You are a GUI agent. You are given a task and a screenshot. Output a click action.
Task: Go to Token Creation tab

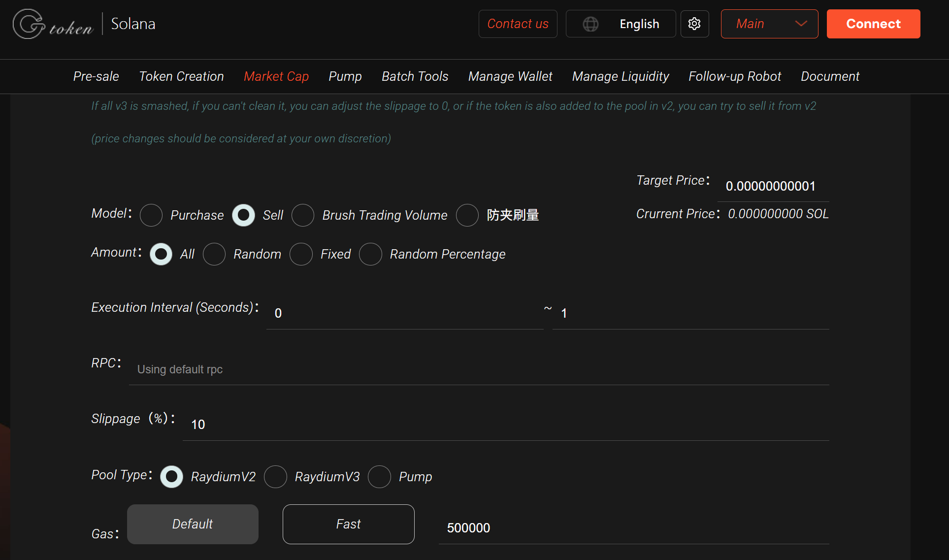click(x=181, y=76)
